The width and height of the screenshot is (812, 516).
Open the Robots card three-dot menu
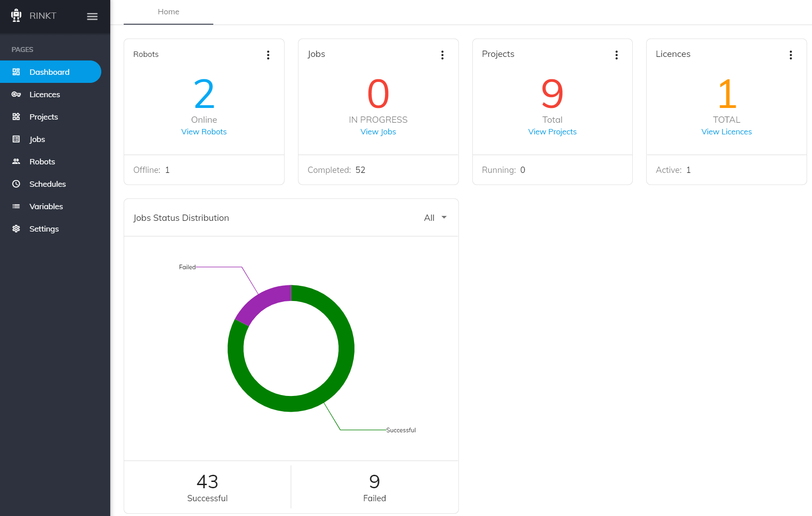coord(268,55)
